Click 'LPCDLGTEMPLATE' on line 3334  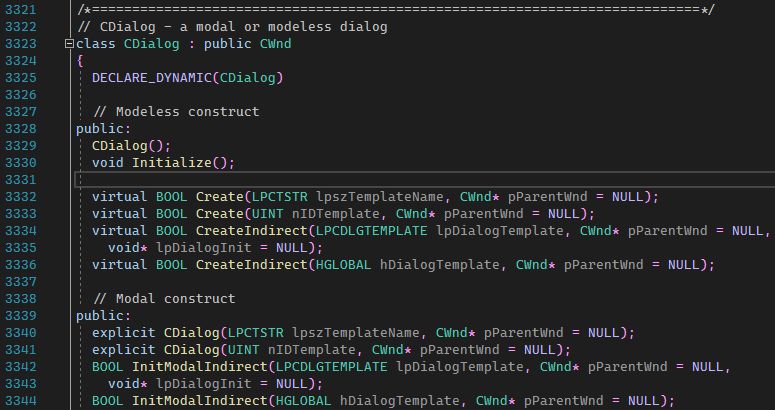point(372,231)
